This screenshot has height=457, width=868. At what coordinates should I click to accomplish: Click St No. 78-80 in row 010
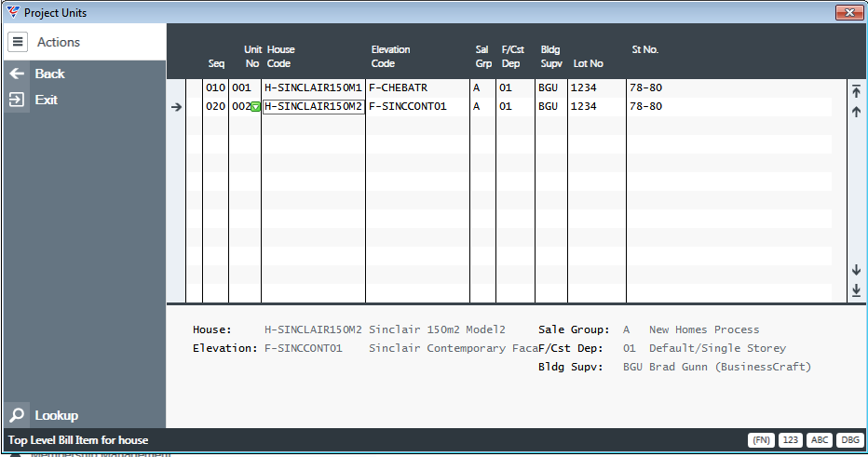point(645,87)
